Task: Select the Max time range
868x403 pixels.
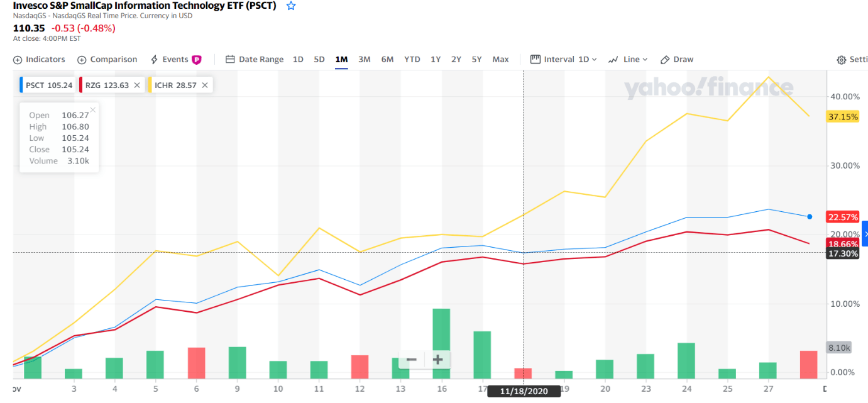Action: (x=501, y=60)
